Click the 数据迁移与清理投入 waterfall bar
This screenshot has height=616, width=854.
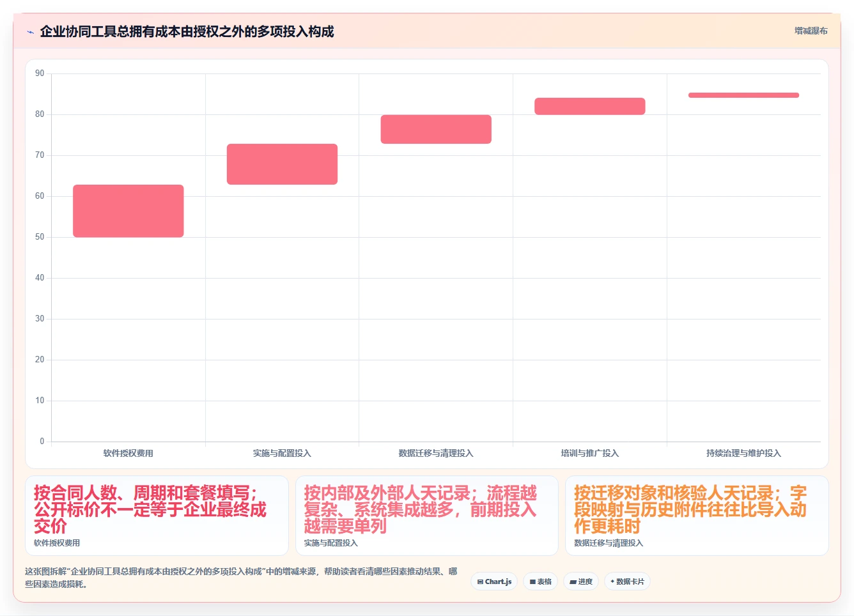tap(436, 129)
